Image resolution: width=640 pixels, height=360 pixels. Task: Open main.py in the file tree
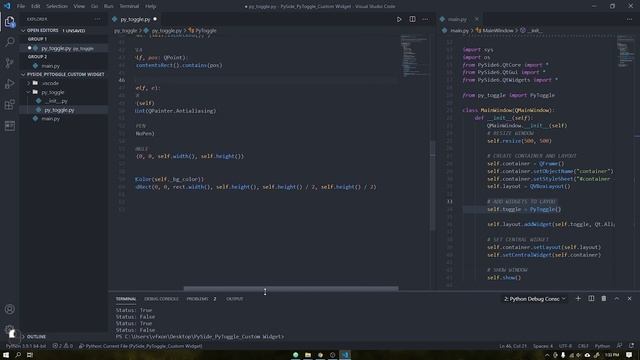coord(51,119)
